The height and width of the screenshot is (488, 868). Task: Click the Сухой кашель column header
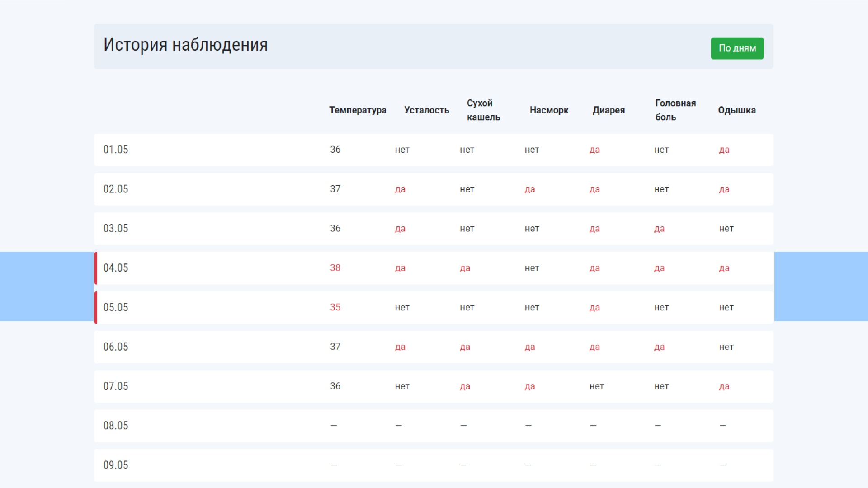tap(483, 110)
